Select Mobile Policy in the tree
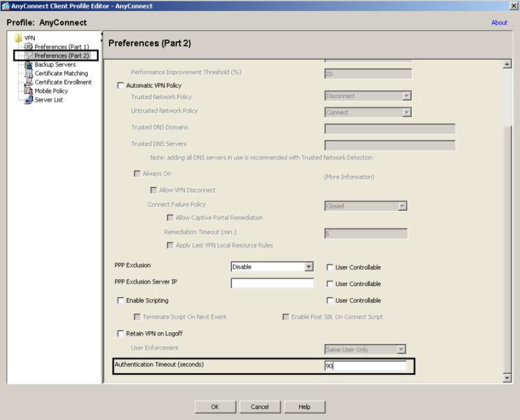Screen dimensions: 520x420 [51, 91]
